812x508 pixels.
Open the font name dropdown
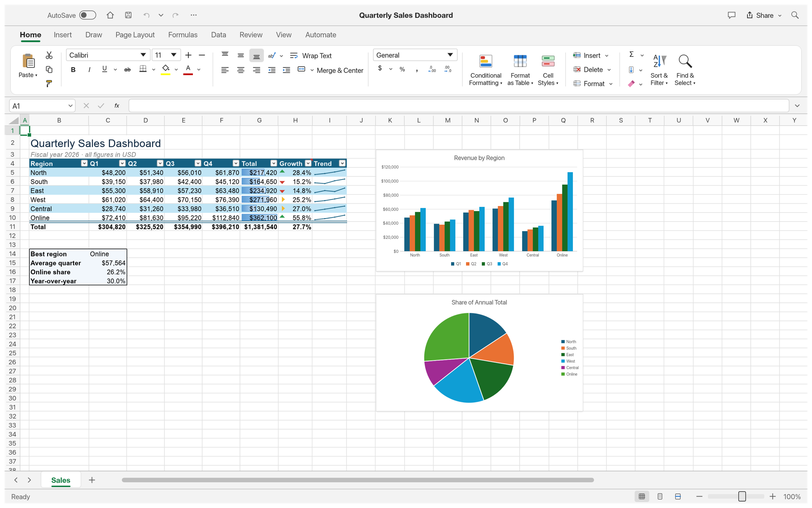click(x=143, y=55)
